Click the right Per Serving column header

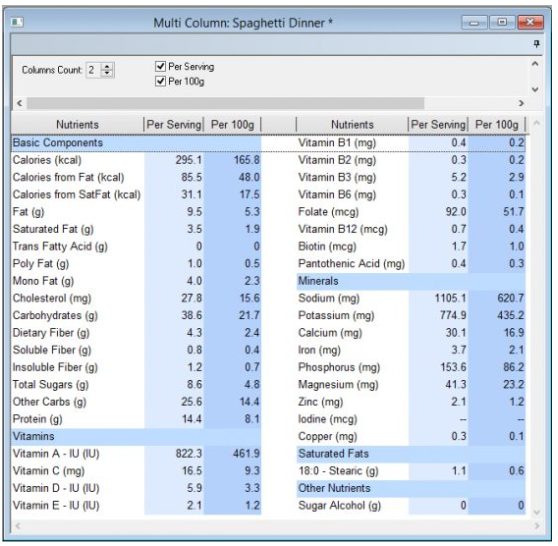pos(438,125)
